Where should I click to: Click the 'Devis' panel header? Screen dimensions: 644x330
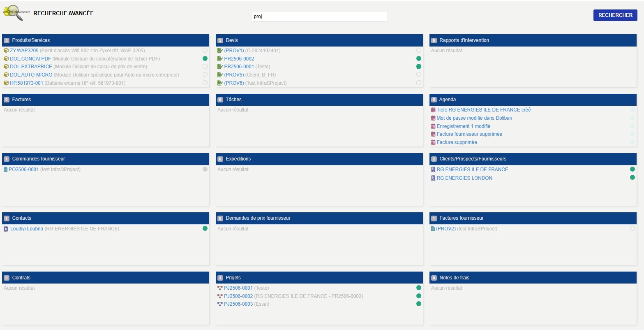coord(319,40)
